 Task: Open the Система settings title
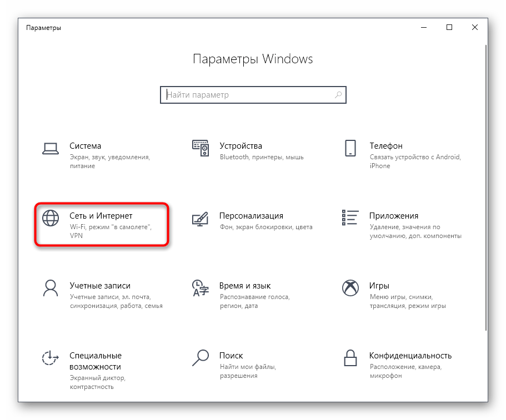tap(85, 146)
